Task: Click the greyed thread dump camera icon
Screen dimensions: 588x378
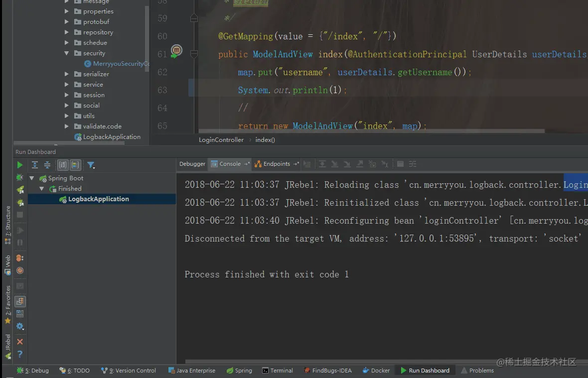Action: click(x=20, y=286)
